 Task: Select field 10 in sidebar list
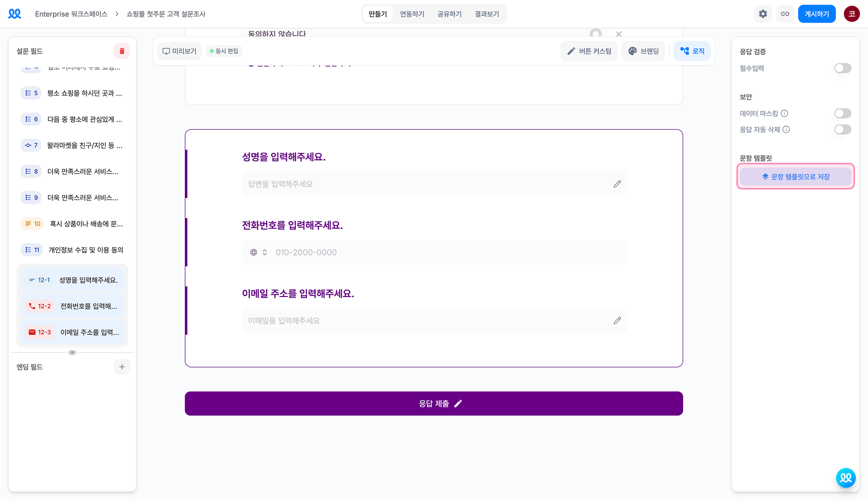(72, 224)
